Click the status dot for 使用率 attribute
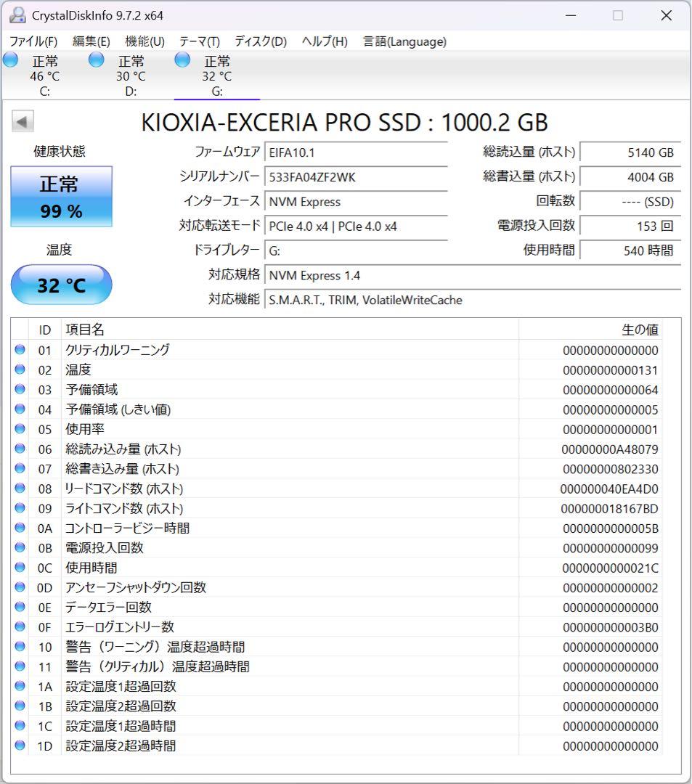The image size is (692, 784). click(19, 429)
